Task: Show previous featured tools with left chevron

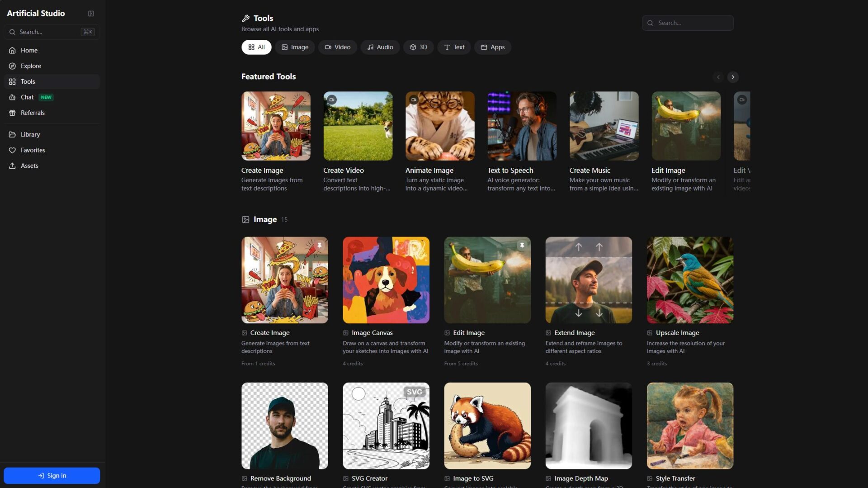Action: pyautogui.click(x=718, y=77)
